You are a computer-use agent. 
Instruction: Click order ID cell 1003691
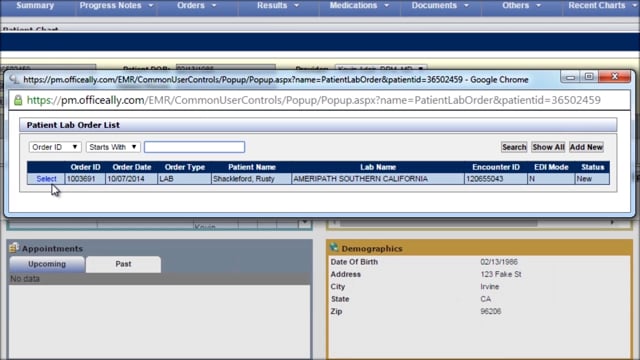(x=85, y=179)
